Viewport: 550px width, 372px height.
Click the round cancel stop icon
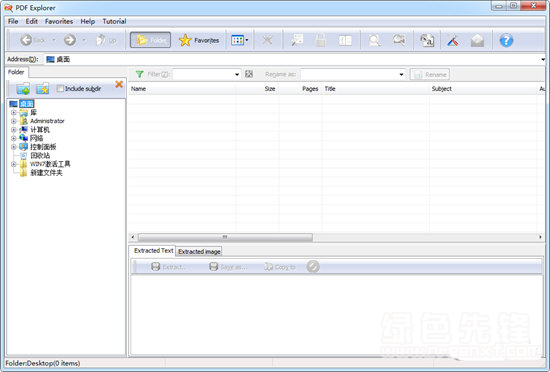pos(313,266)
